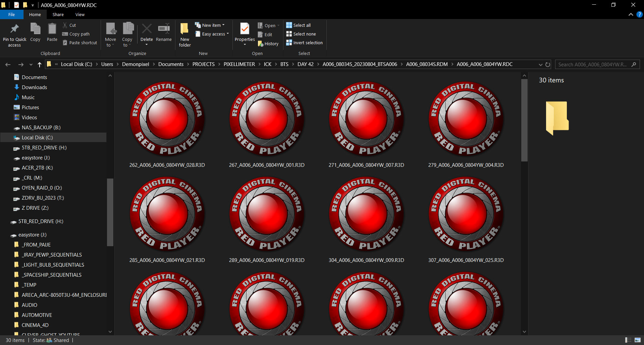Click BTS breadcrumb segment
This screenshot has width=644, height=345.
(284, 64)
